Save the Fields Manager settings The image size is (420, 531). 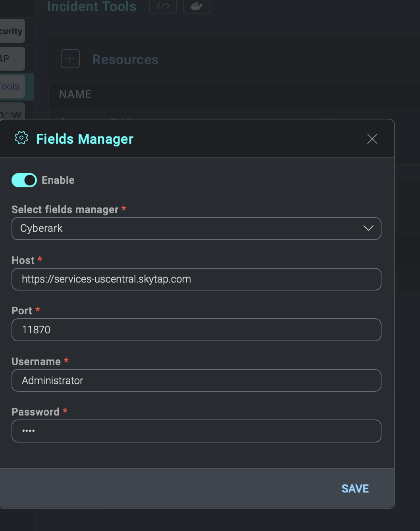coord(355,488)
